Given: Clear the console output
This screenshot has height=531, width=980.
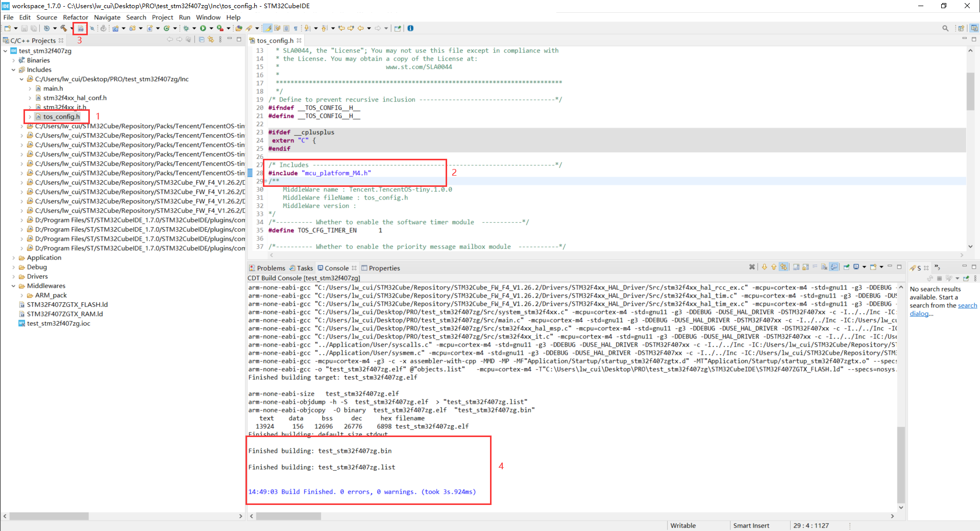Looking at the screenshot, I should pyautogui.click(x=824, y=267).
